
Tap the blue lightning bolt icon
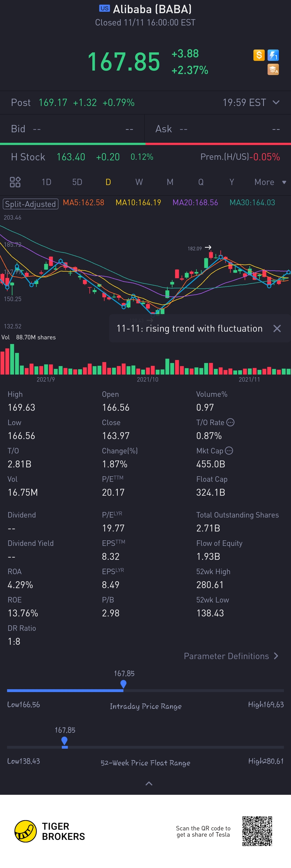273,55
